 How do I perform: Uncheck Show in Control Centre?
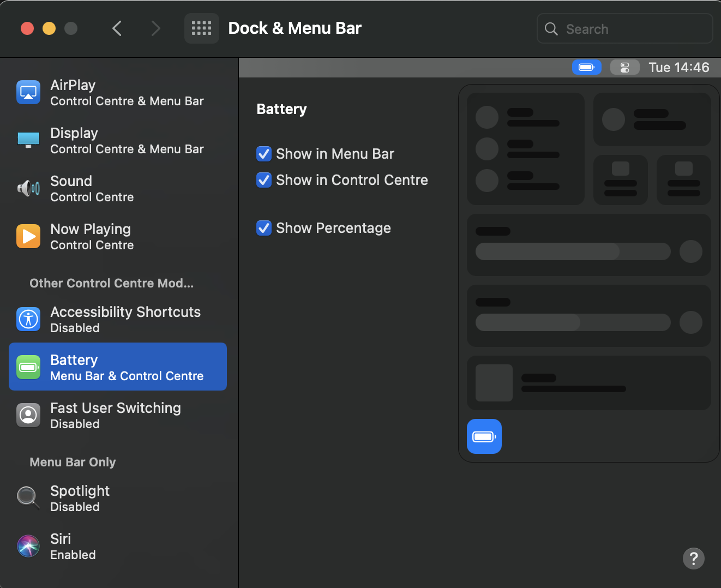coord(264,180)
